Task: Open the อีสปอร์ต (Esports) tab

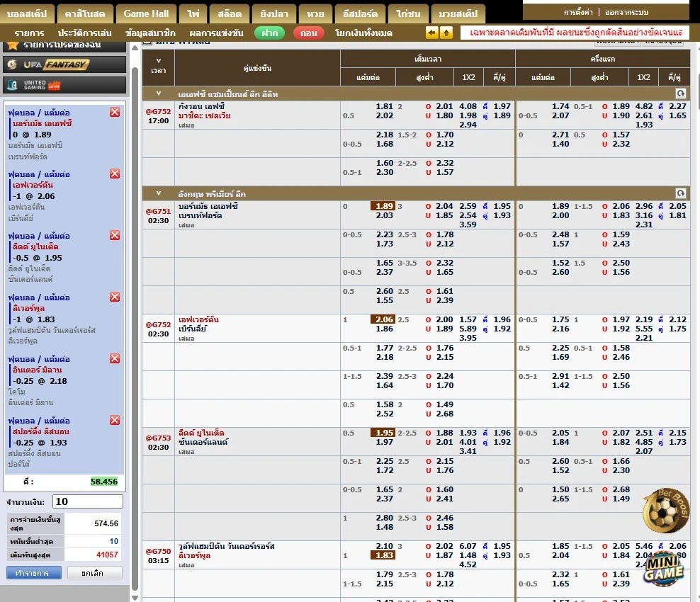Action: pos(360,14)
